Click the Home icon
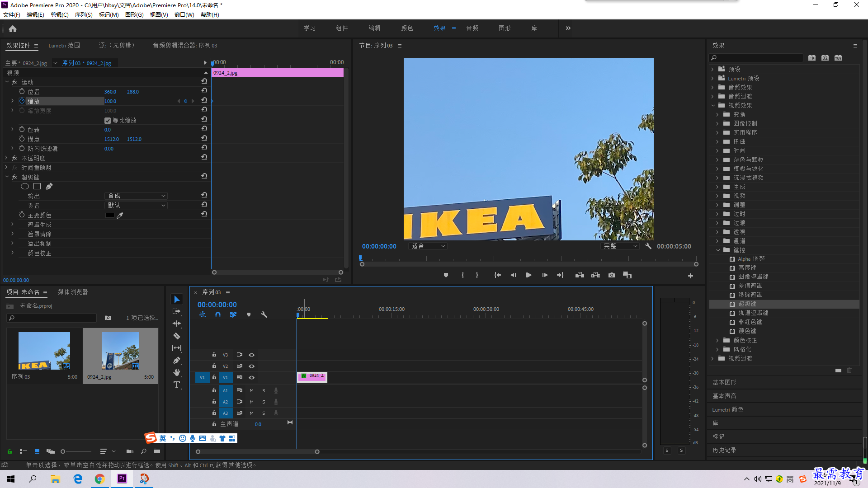Viewport: 868px width, 488px height. pyautogui.click(x=13, y=29)
